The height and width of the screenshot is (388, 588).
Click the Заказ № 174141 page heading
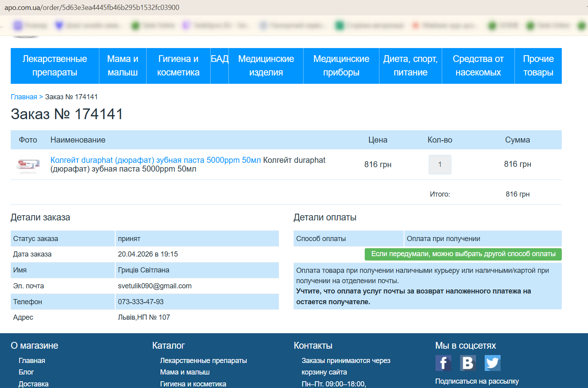click(67, 114)
